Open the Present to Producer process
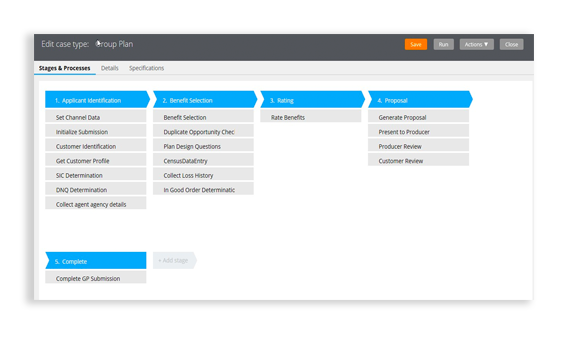Image resolution: width=562 pixels, height=360 pixels. point(418,131)
